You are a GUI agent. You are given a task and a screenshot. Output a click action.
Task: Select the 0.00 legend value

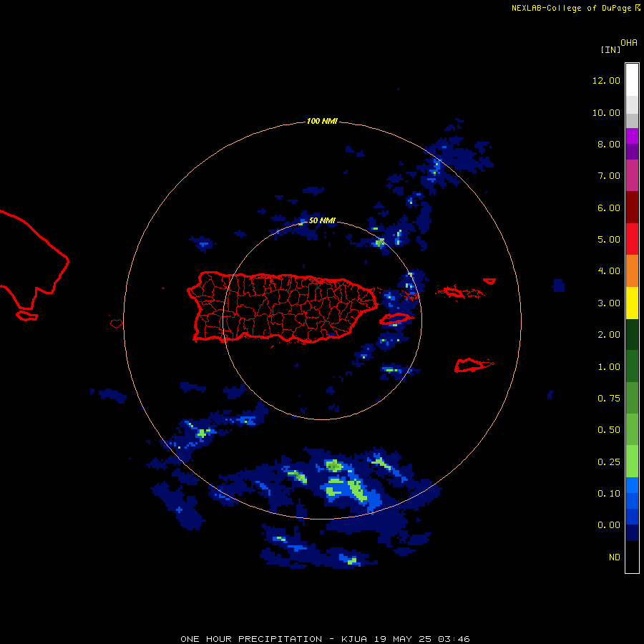tap(609, 525)
